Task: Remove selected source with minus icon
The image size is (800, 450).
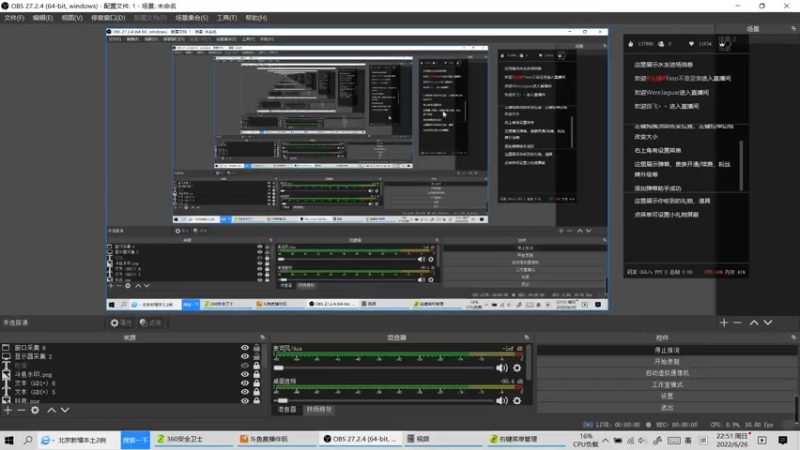Action: click(21, 410)
